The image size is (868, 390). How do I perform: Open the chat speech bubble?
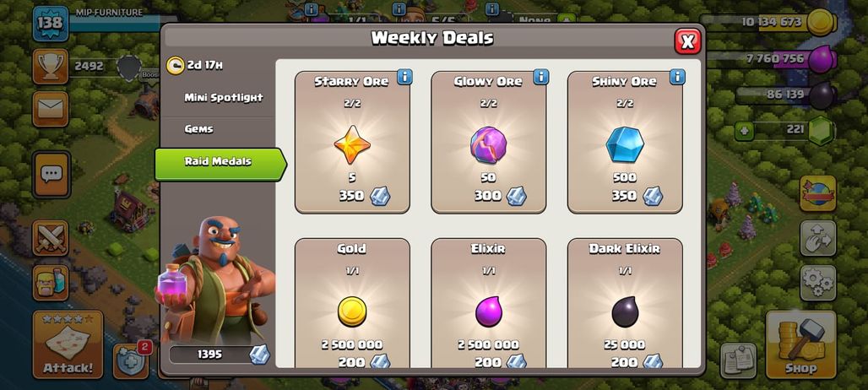(51, 174)
